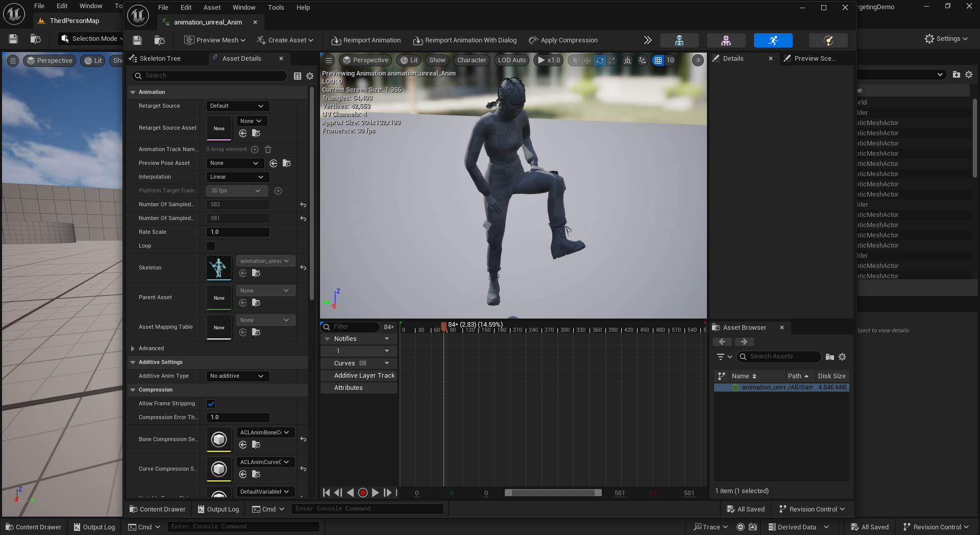Click Reimport Animation button
Screen dimensions: 980x535
(366, 40)
